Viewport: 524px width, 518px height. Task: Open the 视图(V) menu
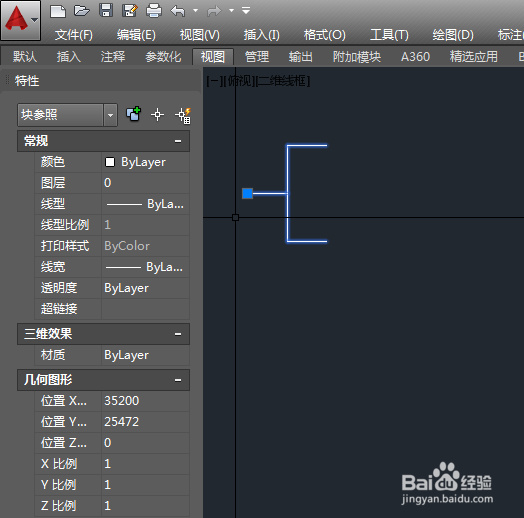pyautogui.click(x=200, y=35)
